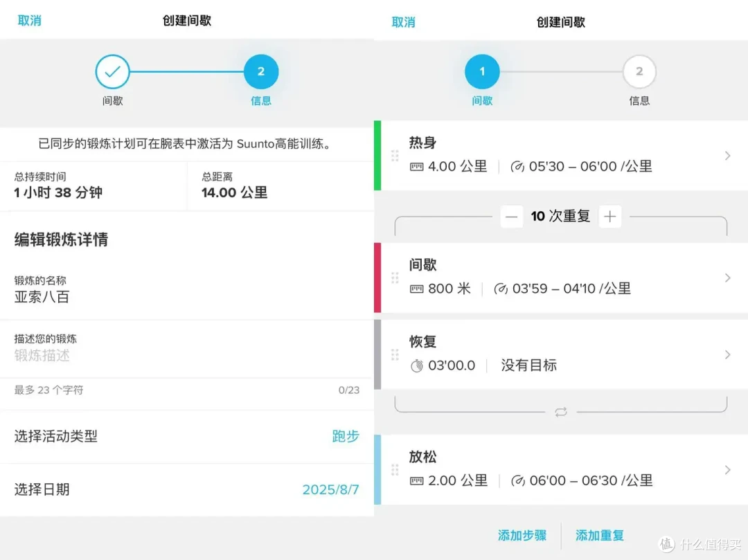Select step 1 circle on right screen
Image resolution: width=748 pixels, height=560 pixels.
coord(482,71)
